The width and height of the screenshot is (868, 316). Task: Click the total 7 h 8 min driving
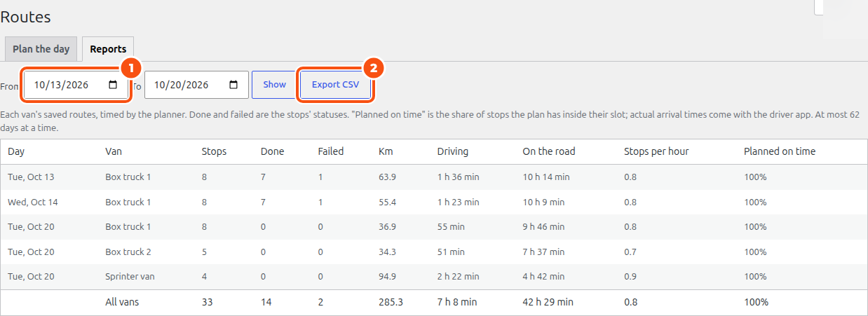457,303
